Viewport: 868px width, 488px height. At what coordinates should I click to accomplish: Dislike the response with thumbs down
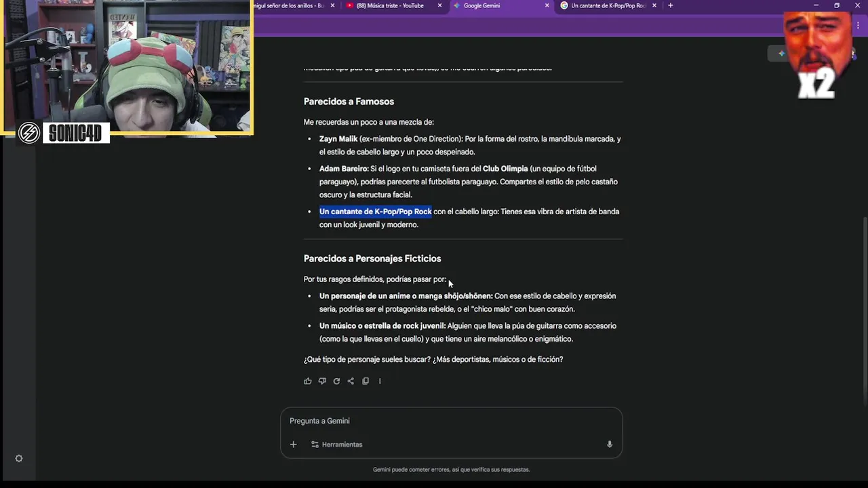coord(322,381)
